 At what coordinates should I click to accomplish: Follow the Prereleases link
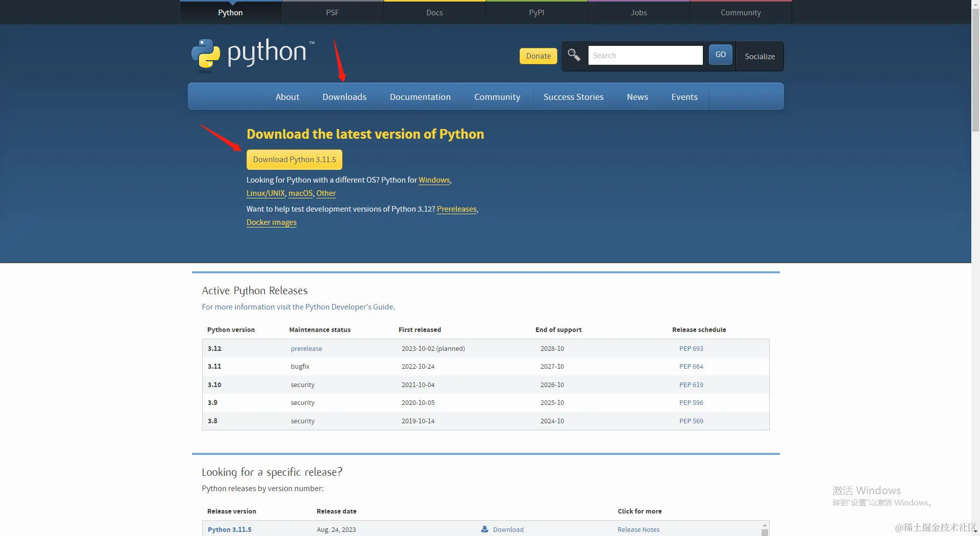coord(456,209)
